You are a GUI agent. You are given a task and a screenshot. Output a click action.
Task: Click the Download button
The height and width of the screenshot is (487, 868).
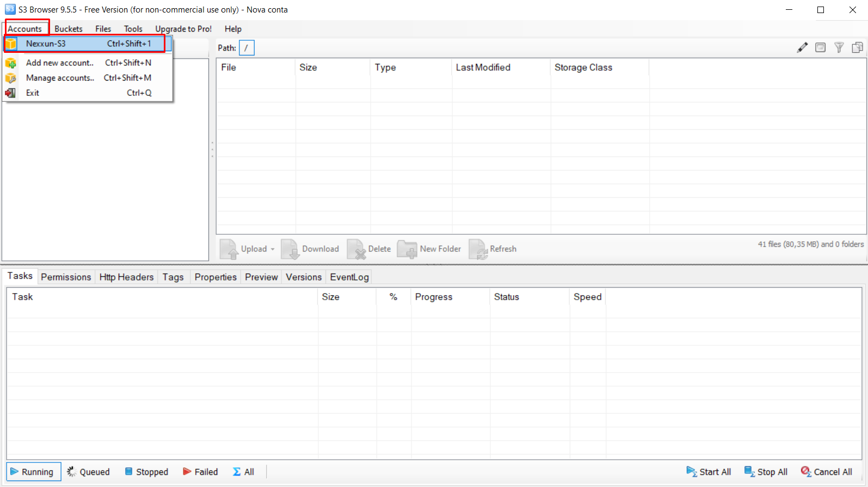click(x=310, y=249)
